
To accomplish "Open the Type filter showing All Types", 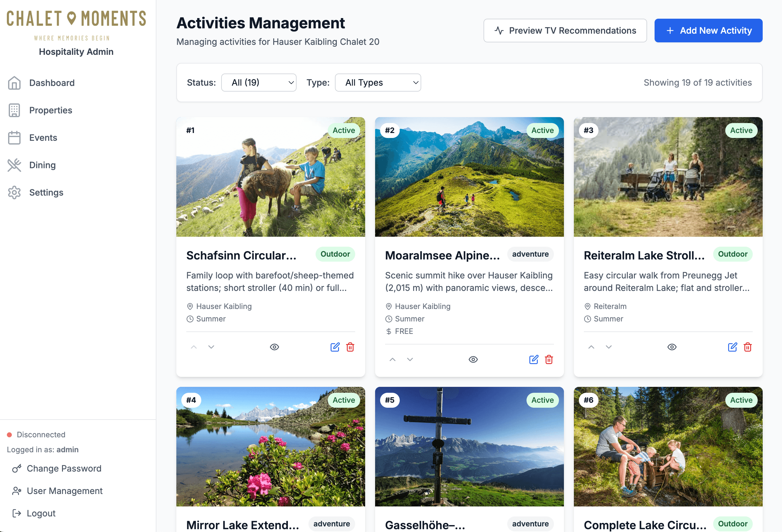I will click(378, 83).
